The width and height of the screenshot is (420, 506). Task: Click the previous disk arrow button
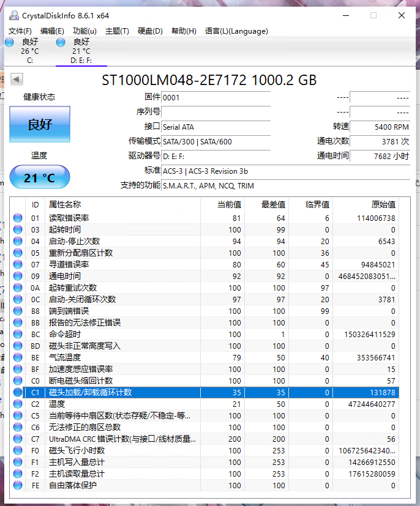pyautogui.click(x=17, y=79)
